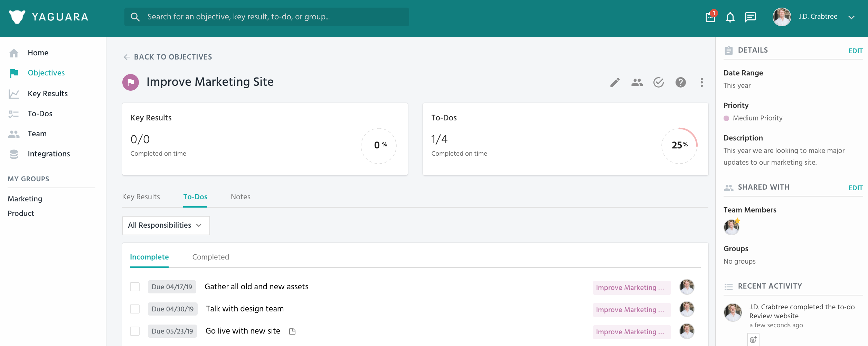This screenshot has height=346, width=868.
Task: Check the Gather all old and new assets checkbox
Action: 135,287
